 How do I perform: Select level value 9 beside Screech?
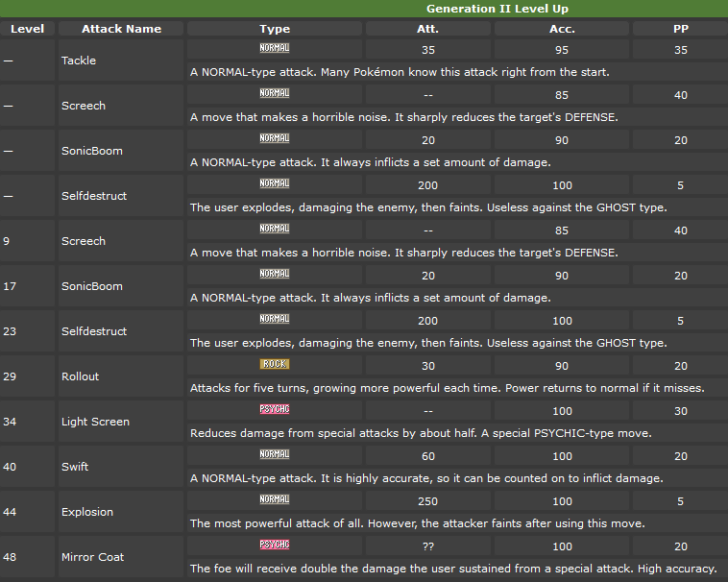click(6, 241)
